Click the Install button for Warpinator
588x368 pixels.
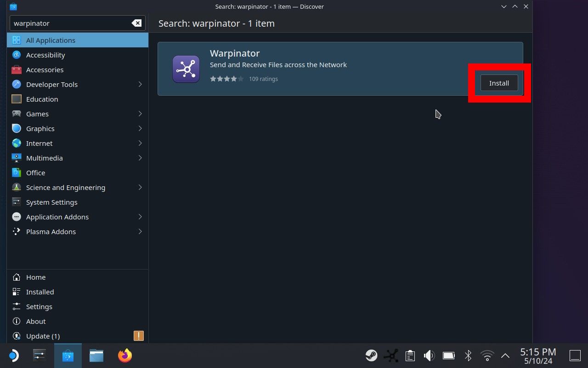pos(499,83)
